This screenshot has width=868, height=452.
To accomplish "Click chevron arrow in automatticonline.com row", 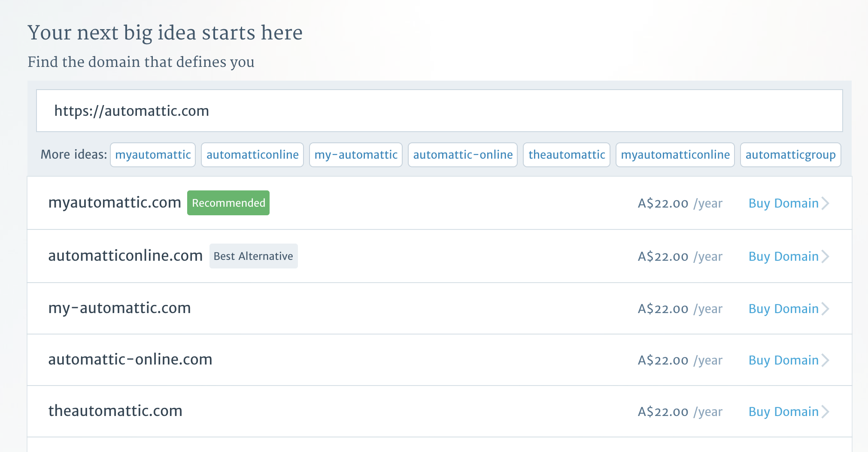I will click(x=825, y=256).
